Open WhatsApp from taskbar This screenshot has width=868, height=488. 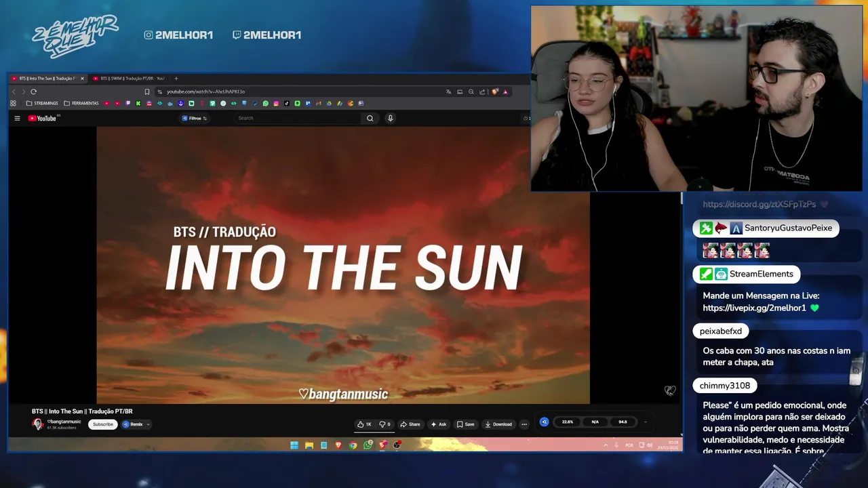point(368,445)
